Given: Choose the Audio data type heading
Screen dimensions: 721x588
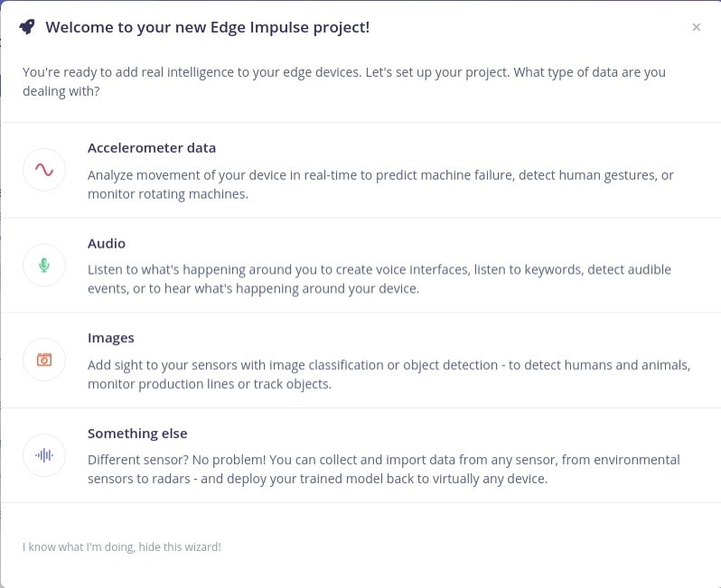Looking at the screenshot, I should pos(107,243).
